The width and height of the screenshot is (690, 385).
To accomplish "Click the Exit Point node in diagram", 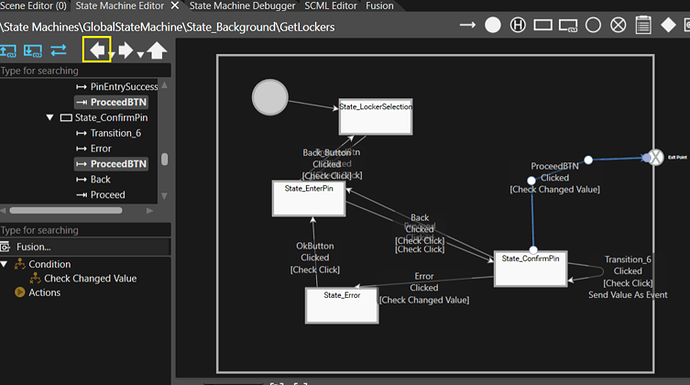I will coord(656,157).
